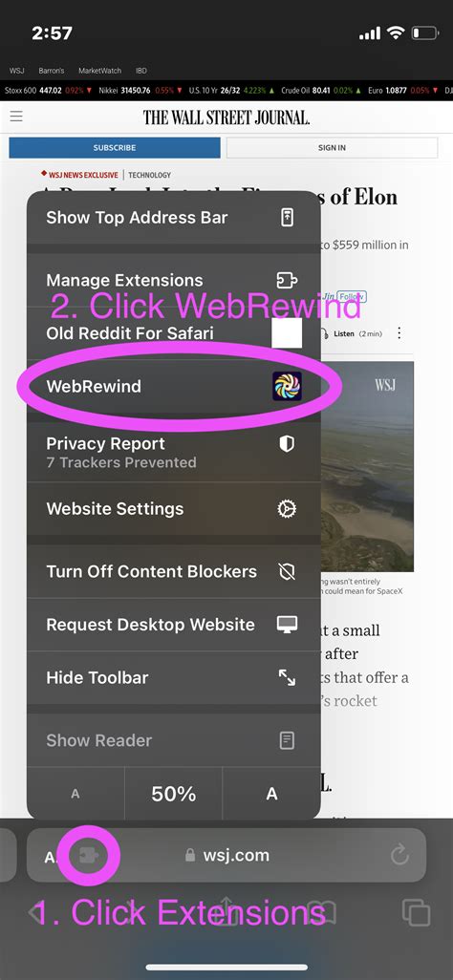This screenshot has width=453, height=980.
Task: Decrease text size with small A
Action: point(75,794)
